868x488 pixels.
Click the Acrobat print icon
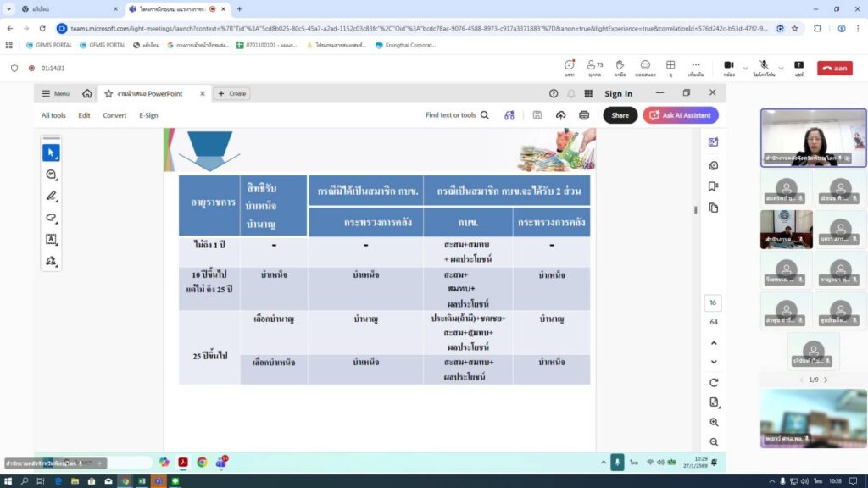point(584,115)
